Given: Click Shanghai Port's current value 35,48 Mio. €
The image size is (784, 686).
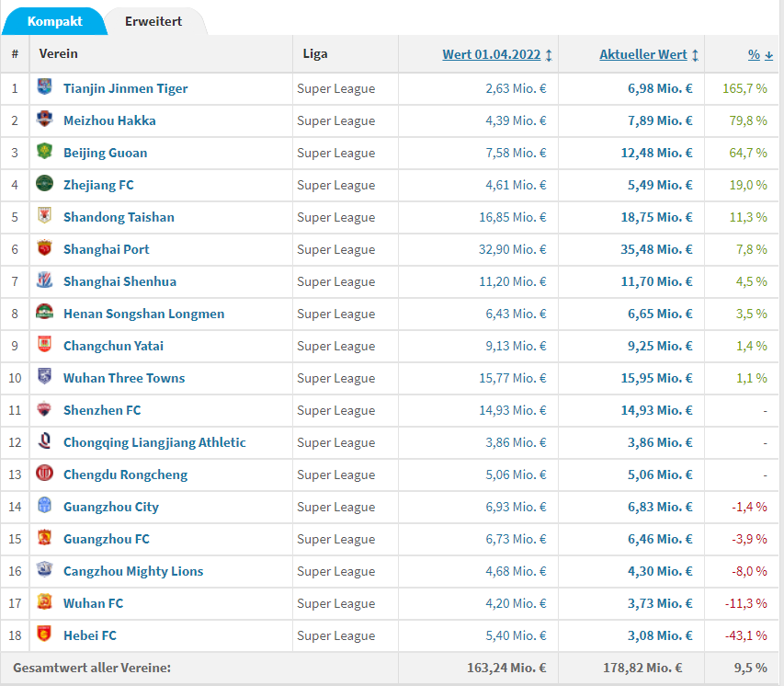Looking at the screenshot, I should tap(656, 249).
